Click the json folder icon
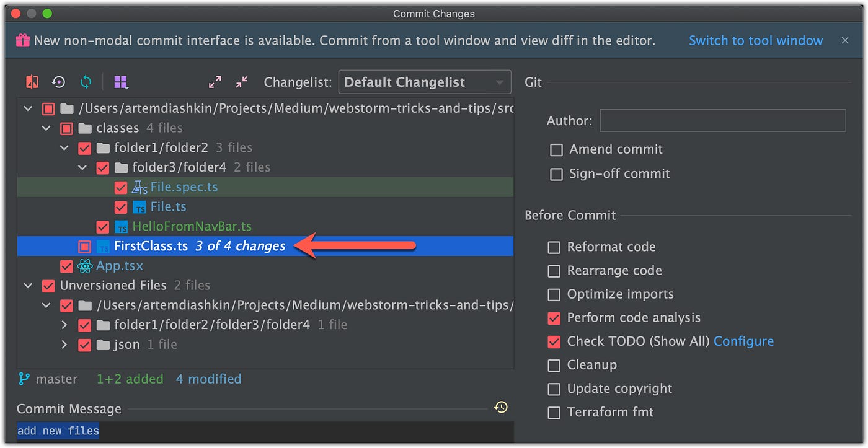The width and height of the screenshot is (868, 448). point(103,345)
